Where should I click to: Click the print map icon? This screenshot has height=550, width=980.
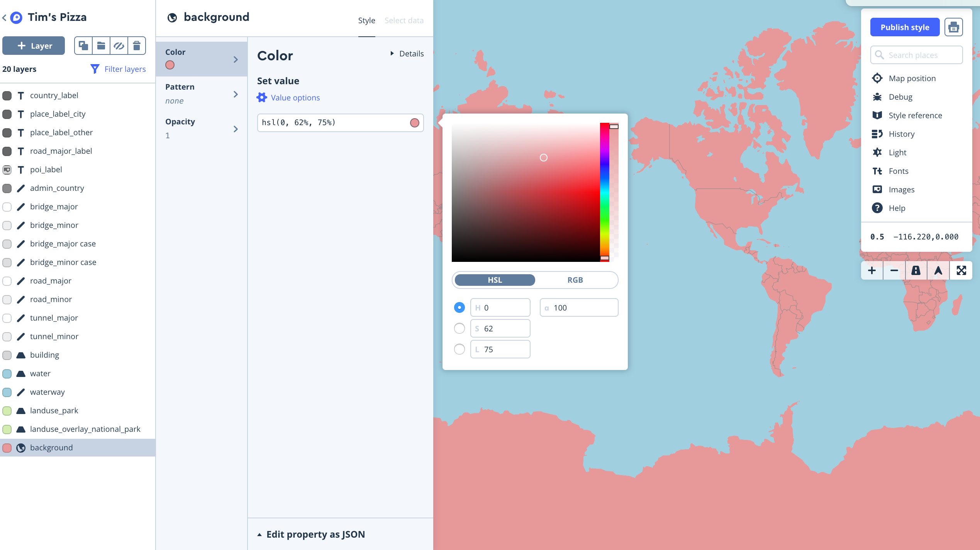pos(953,27)
